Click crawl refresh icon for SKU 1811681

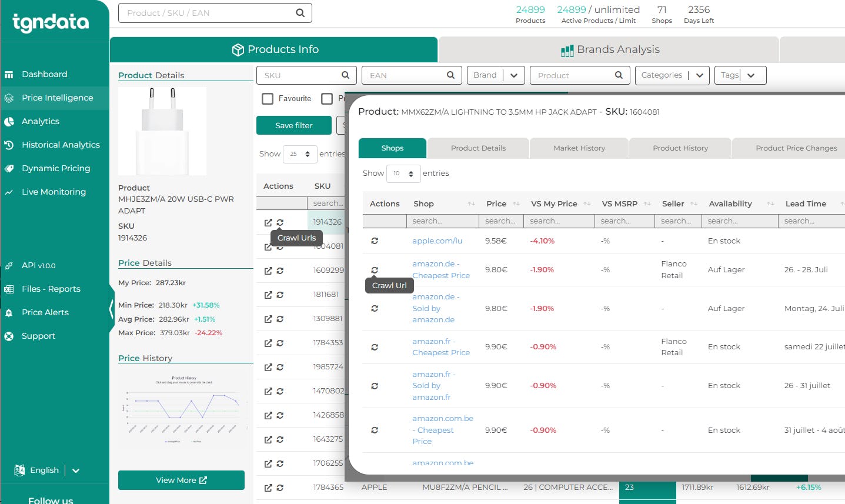point(280,295)
